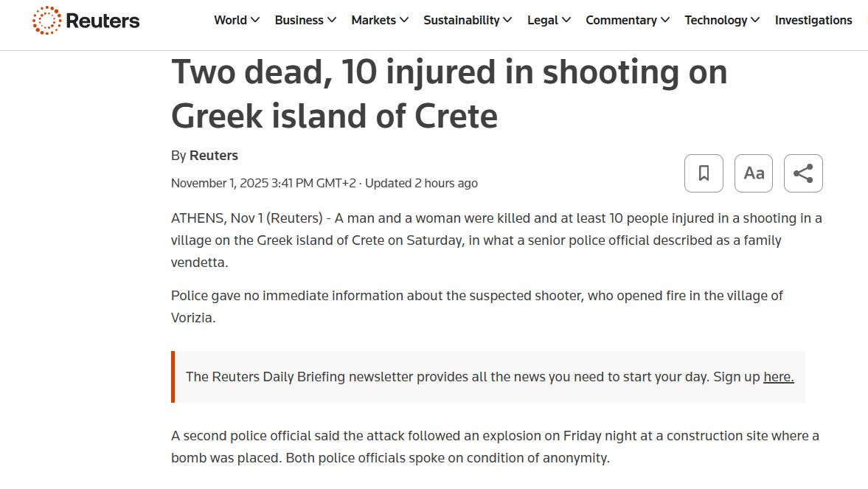The image size is (868, 489).
Task: Open the Sustainability dropdown arrow
Action: coord(507,21)
